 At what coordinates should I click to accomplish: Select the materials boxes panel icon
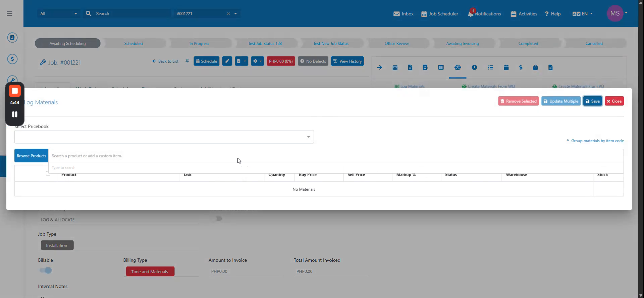[x=458, y=67]
